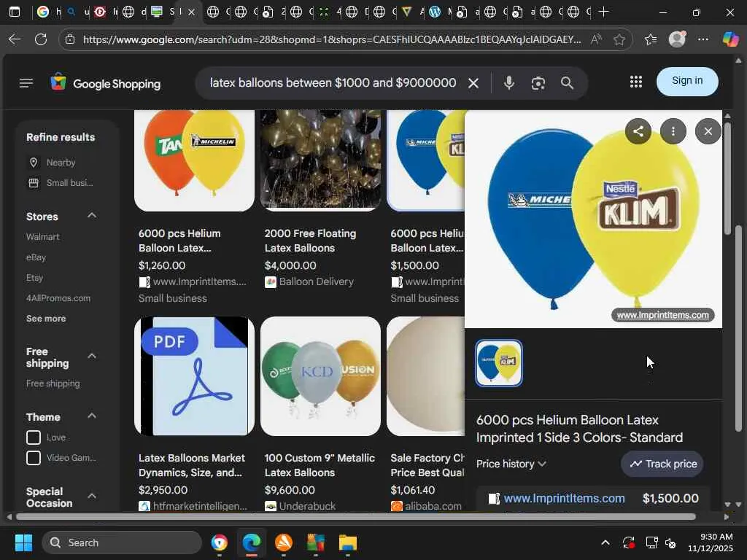Go back with browser back arrow

pyautogui.click(x=15, y=39)
